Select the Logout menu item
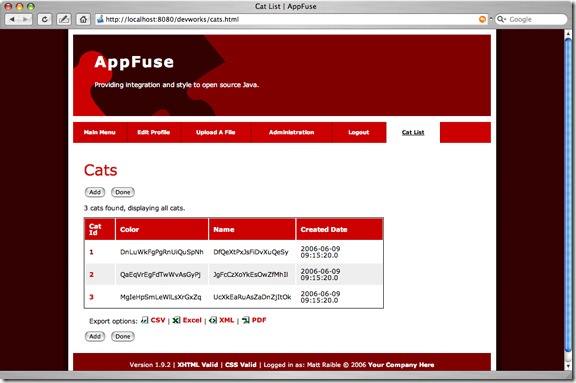Image resolution: width=576 pixels, height=383 pixels. pos(359,132)
